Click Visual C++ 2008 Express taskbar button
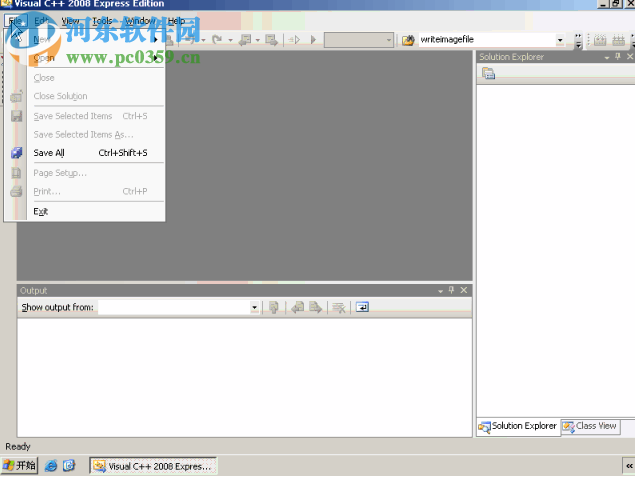The image size is (635, 477). pyautogui.click(x=153, y=466)
